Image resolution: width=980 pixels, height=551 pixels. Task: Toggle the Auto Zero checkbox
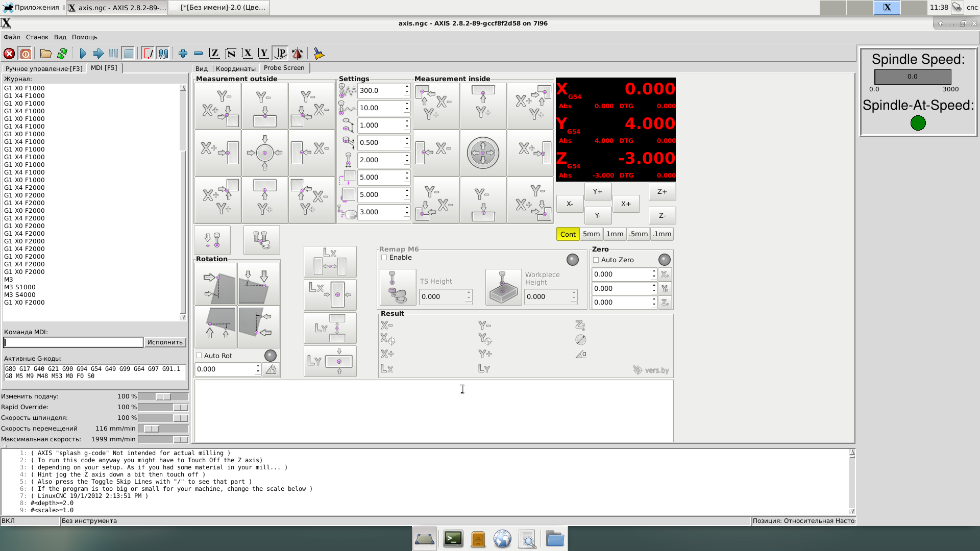(596, 260)
